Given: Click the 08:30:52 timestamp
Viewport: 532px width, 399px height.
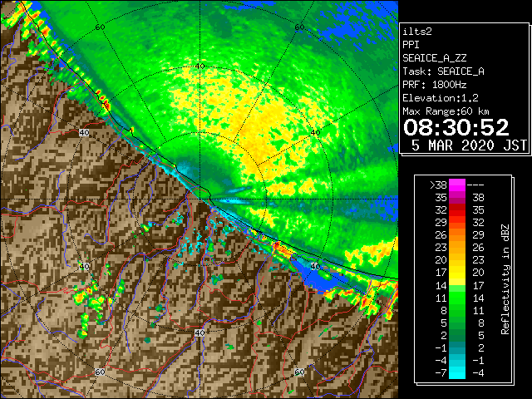Looking at the screenshot, I should (x=456, y=127).
